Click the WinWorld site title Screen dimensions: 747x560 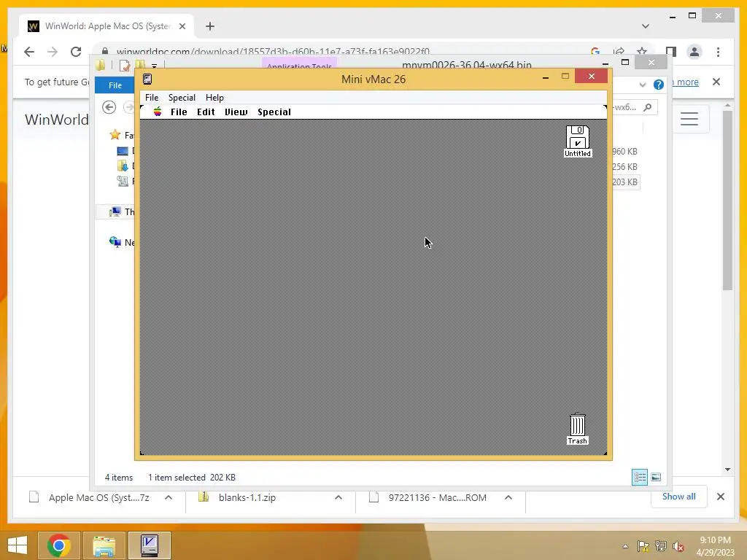point(56,119)
